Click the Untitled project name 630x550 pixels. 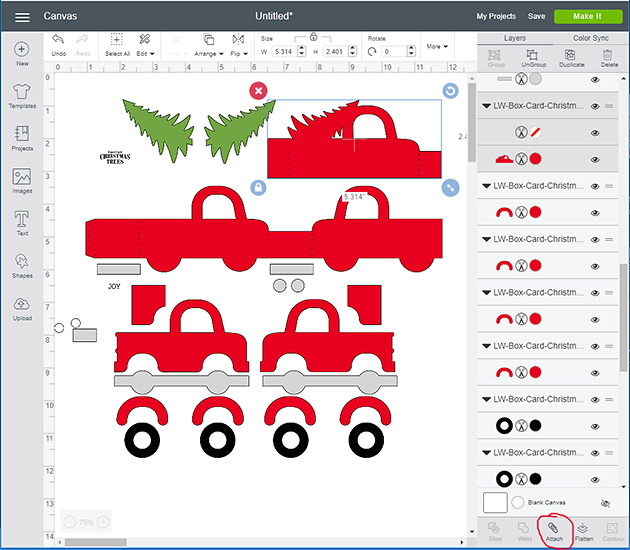tap(274, 16)
